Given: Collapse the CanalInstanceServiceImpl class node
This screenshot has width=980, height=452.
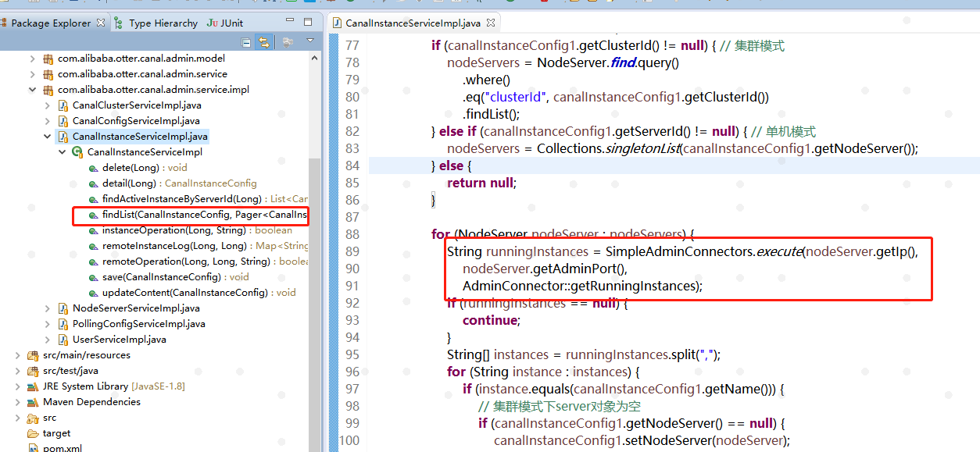Looking at the screenshot, I should [x=62, y=152].
